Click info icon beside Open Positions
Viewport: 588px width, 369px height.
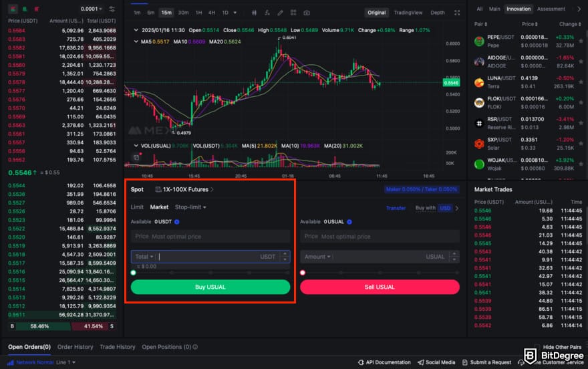click(x=195, y=347)
